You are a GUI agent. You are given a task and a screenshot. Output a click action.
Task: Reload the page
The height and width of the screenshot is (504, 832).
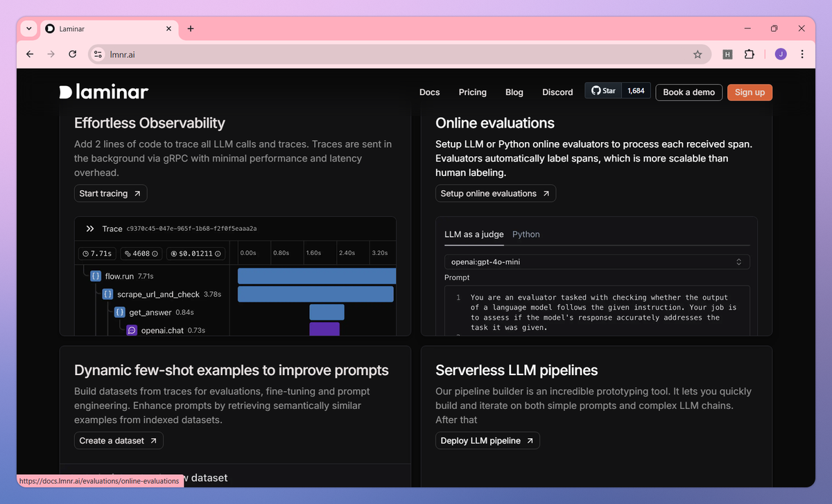pos(72,54)
